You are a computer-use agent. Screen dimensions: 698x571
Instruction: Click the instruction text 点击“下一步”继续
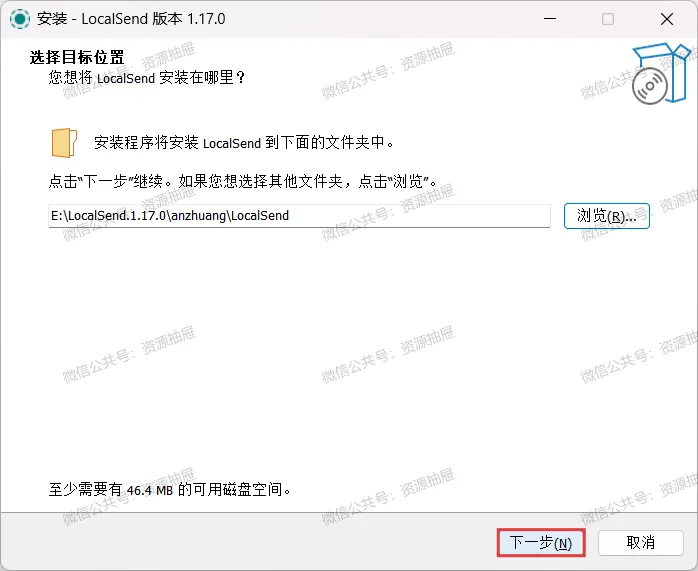[110, 181]
